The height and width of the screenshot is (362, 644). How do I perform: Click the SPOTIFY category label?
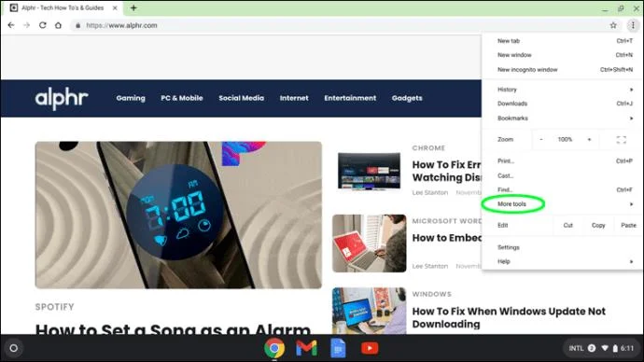click(55, 307)
